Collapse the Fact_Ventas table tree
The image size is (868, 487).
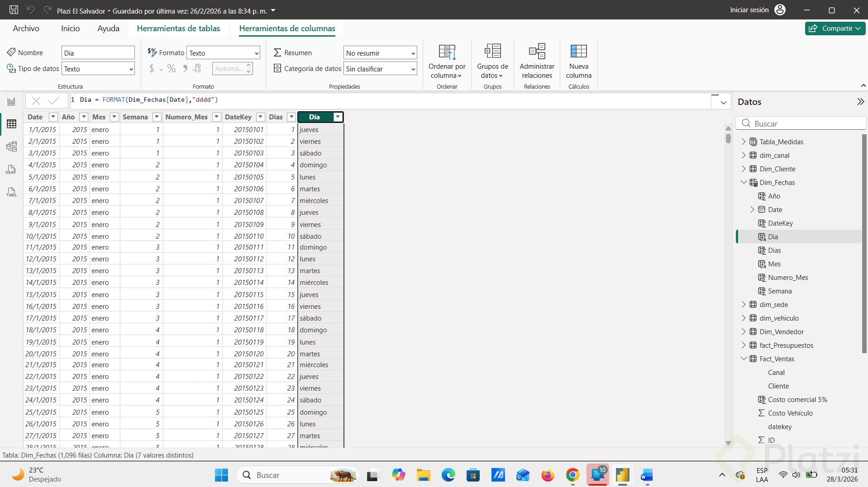[744, 359]
